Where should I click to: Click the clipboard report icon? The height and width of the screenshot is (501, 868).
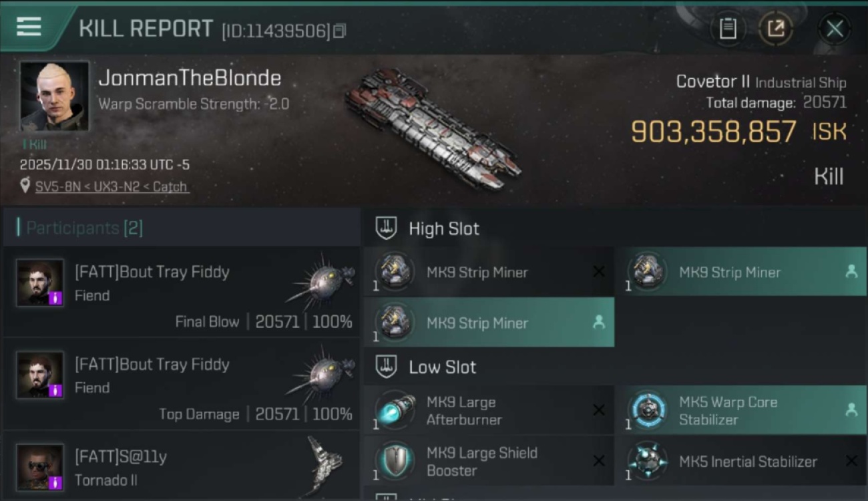click(728, 28)
